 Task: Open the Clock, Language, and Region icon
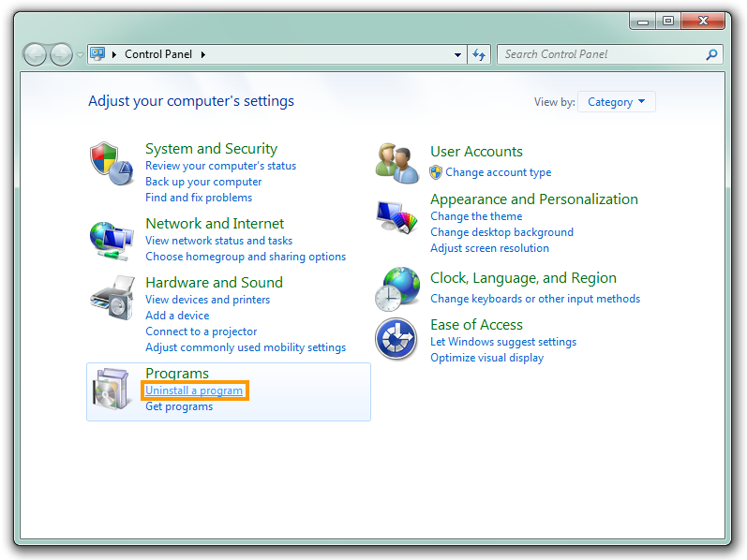[396, 287]
